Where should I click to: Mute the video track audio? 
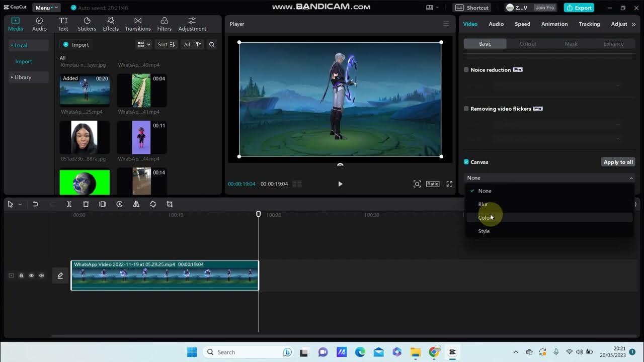41,276
